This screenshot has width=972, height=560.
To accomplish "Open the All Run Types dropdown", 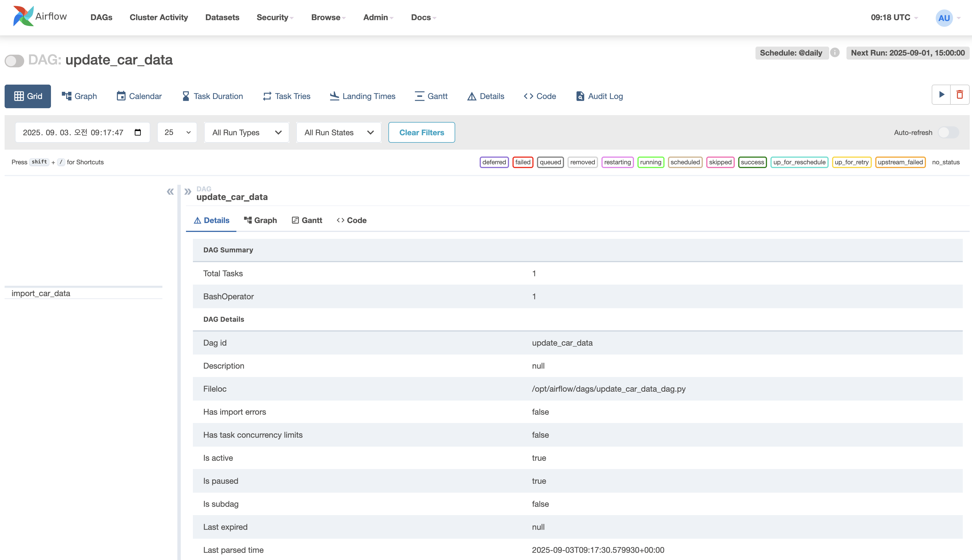I will 247,132.
